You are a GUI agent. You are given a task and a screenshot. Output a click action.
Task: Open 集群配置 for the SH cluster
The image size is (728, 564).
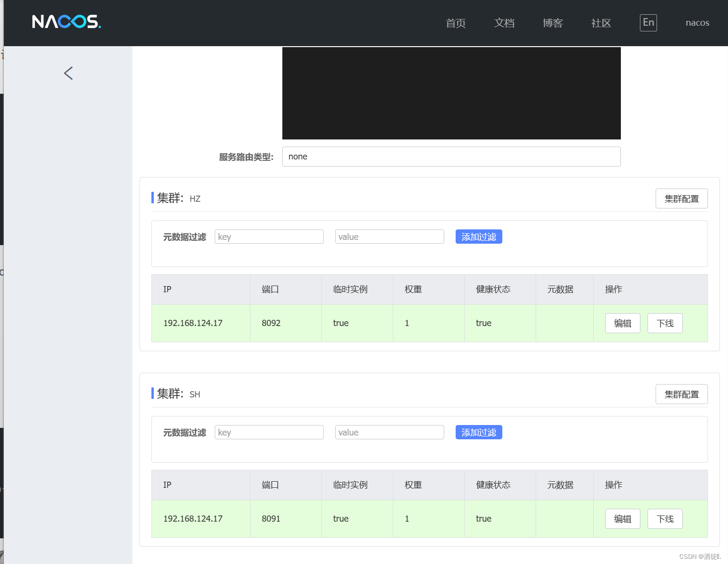[682, 394]
